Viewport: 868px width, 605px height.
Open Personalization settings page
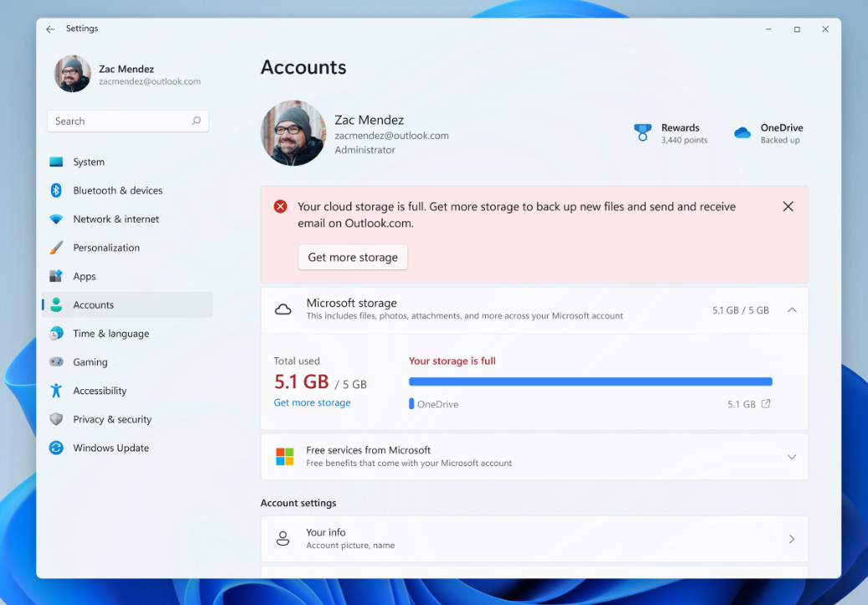pyautogui.click(x=106, y=248)
